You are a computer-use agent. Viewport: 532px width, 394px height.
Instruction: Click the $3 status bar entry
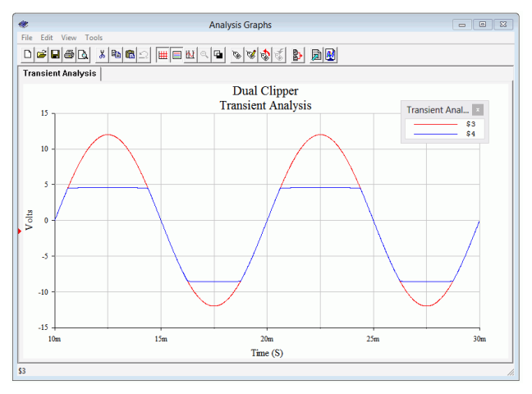tap(22, 370)
